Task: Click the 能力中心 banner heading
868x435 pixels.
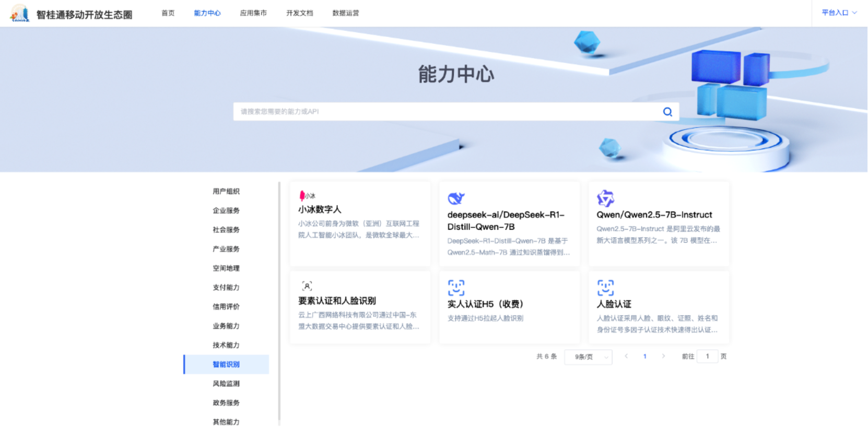Action: click(x=456, y=74)
